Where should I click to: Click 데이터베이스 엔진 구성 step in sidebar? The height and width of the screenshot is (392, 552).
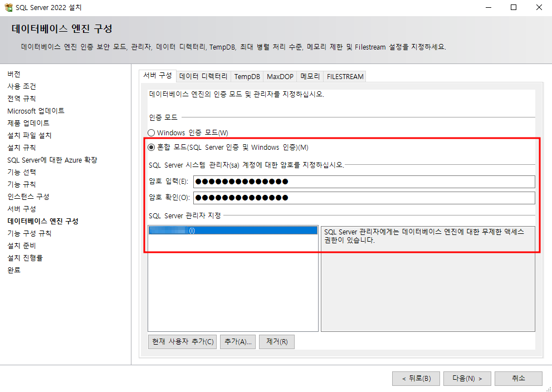(42, 222)
